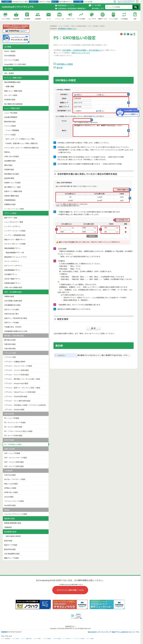Open 配送日時の設定 sidebar item

26,549
